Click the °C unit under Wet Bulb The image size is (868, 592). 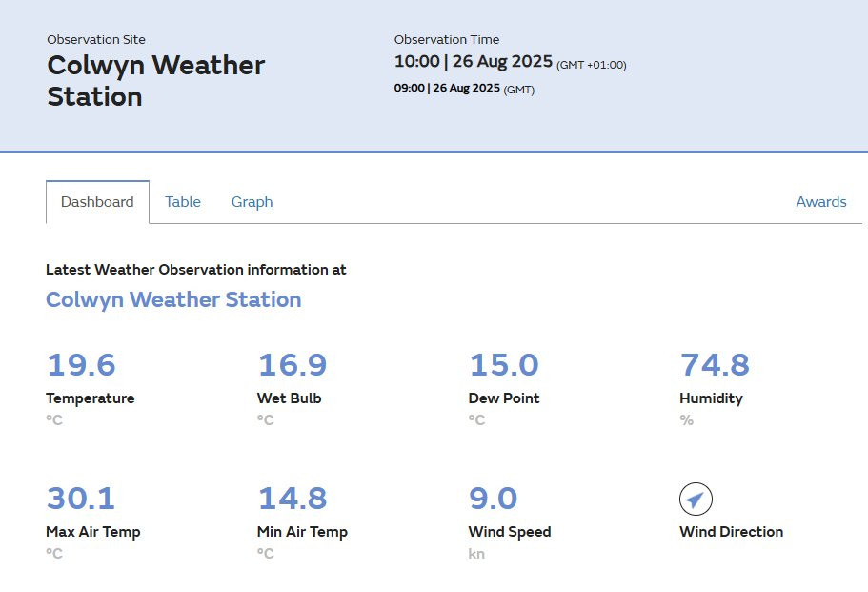click(265, 420)
